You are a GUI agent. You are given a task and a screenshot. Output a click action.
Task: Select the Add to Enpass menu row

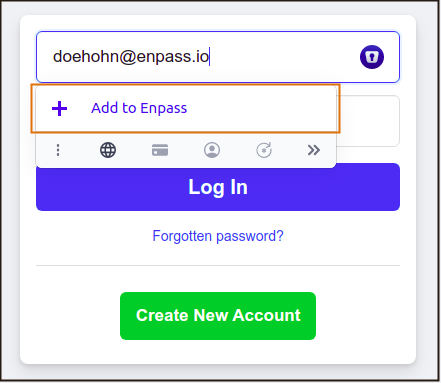coord(186,108)
